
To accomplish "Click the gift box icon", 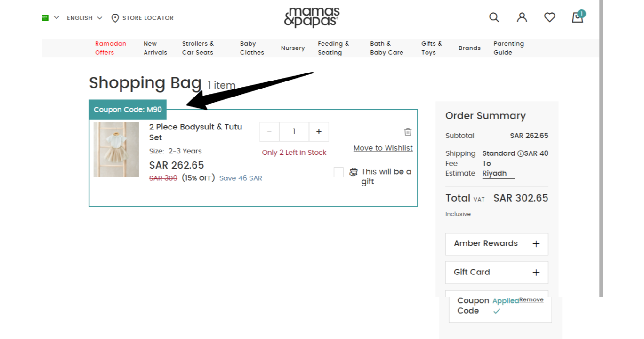I will [354, 172].
